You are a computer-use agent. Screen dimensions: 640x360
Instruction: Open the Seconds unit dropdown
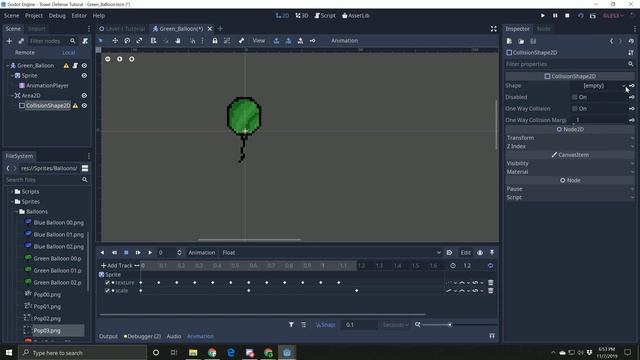tap(396, 325)
